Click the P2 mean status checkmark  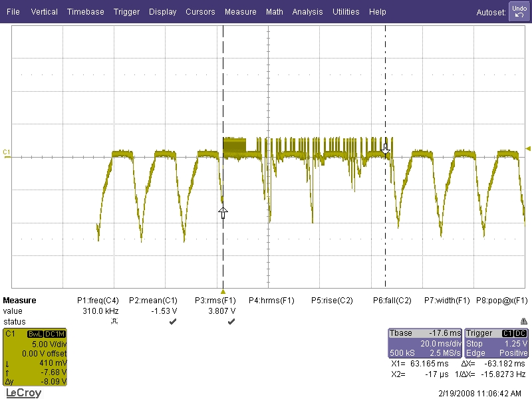(172, 322)
